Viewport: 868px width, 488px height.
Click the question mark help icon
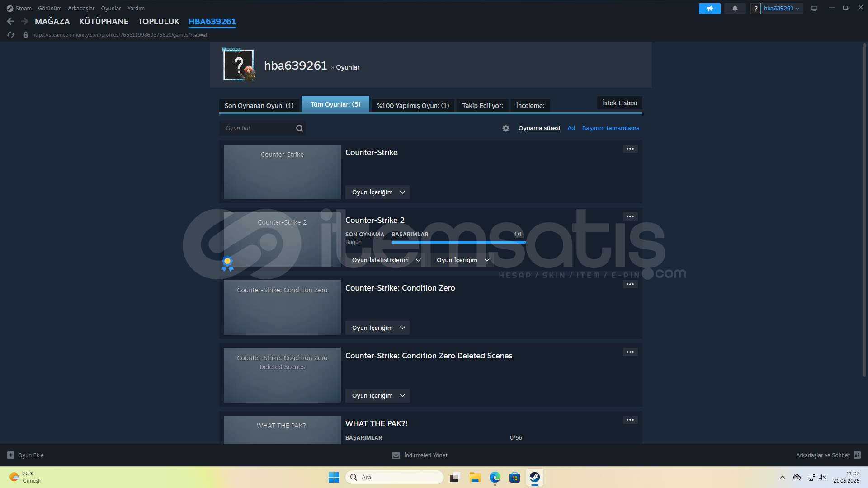[x=755, y=9]
